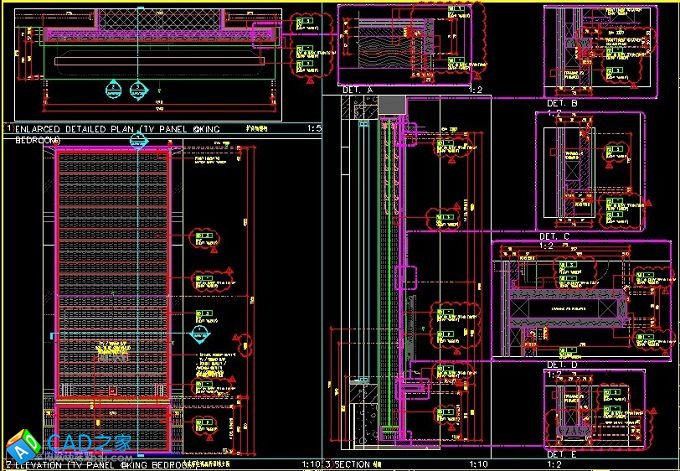Select the DET. E label
Viewport: 680px width, 471px height.
(x=562, y=452)
